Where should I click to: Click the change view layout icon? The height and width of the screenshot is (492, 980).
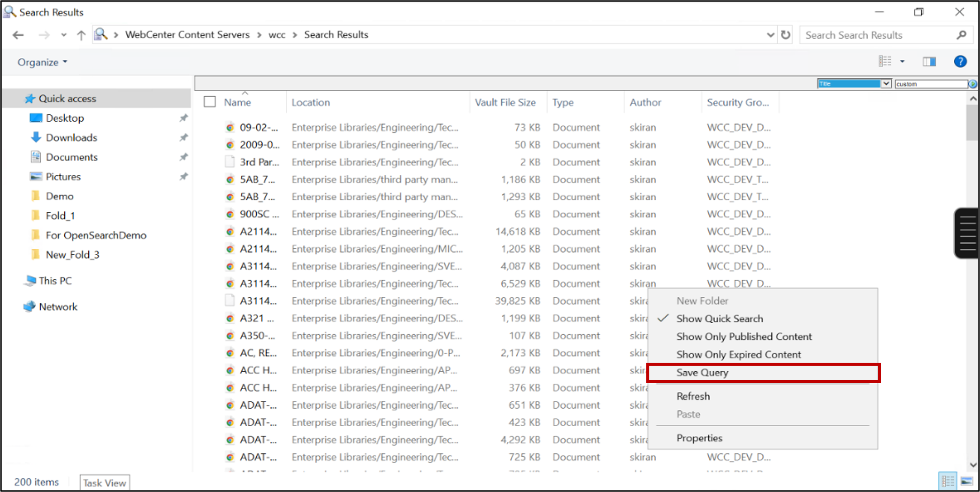click(885, 62)
